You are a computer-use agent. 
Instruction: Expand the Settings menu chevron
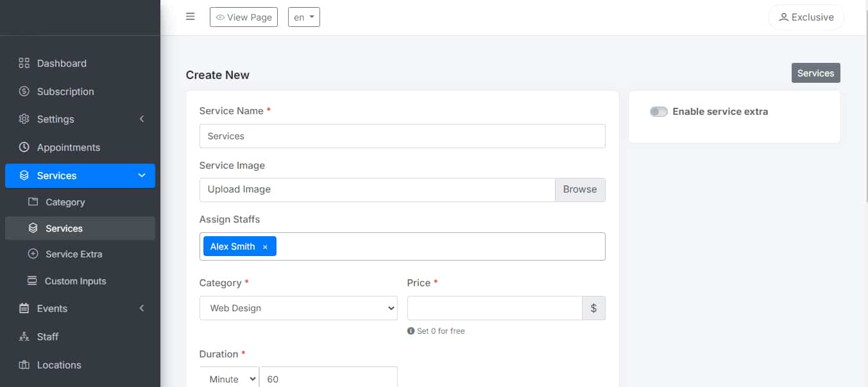pos(142,119)
